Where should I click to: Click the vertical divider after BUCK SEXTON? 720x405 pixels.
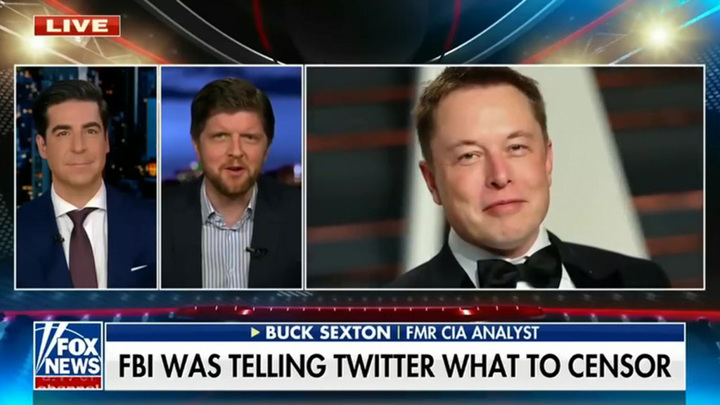click(398, 332)
